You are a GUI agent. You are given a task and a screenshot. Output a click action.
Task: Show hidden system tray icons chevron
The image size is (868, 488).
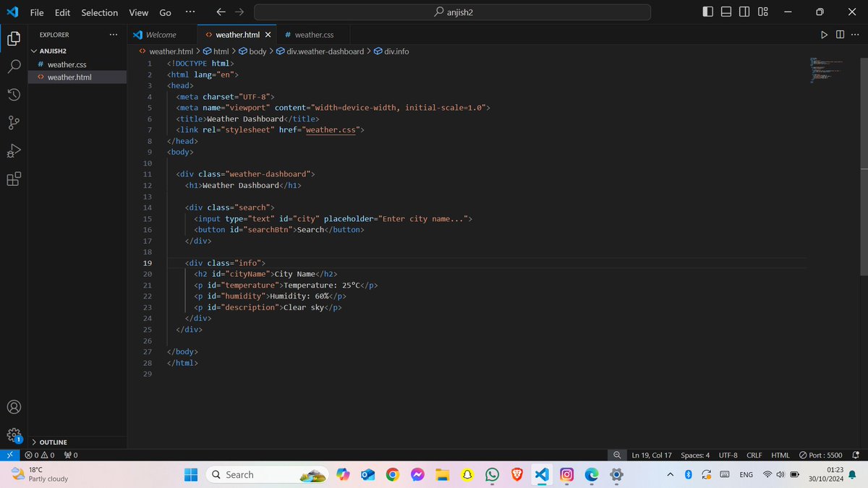[670, 474]
